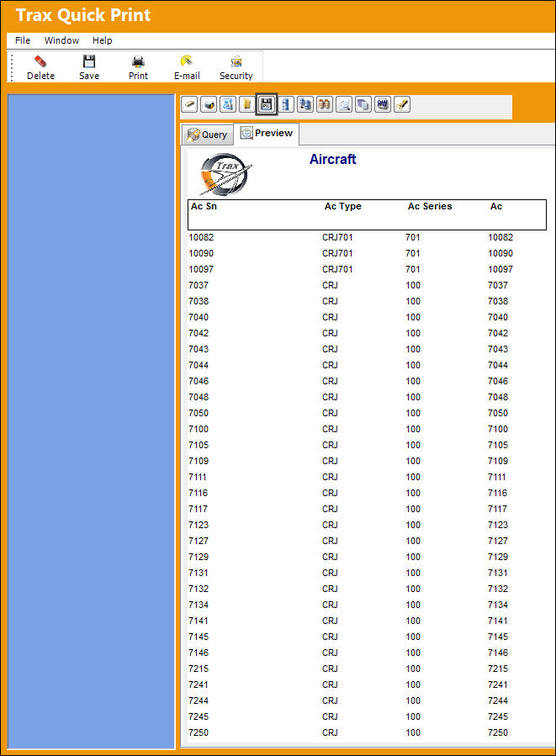Click the Print printer toolbar icon
This screenshot has width=556, height=756.
(x=139, y=61)
